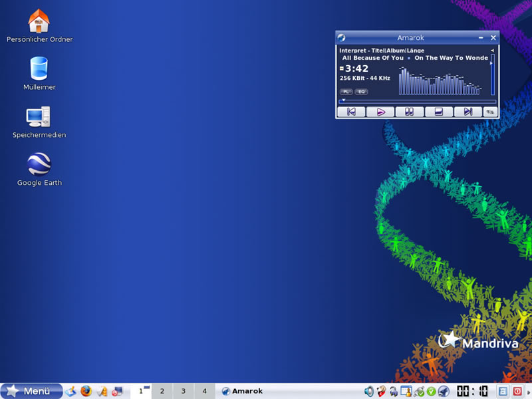Select the Amarok taskbar entry

(x=242, y=391)
